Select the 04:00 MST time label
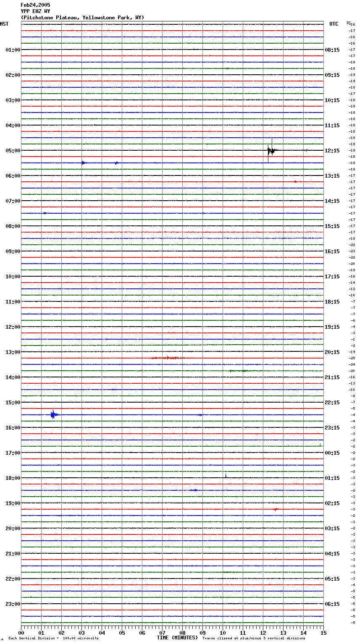This screenshot has height=644, width=357. [x=13, y=126]
